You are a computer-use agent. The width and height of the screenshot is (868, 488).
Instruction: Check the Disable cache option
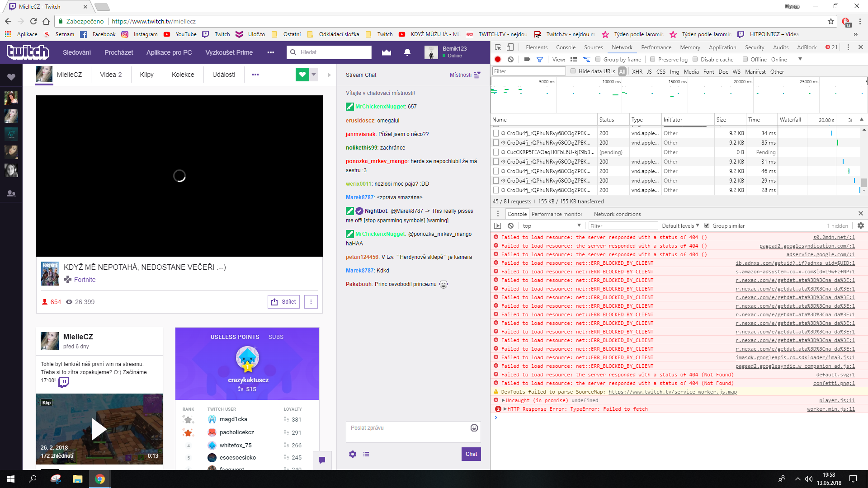point(695,59)
